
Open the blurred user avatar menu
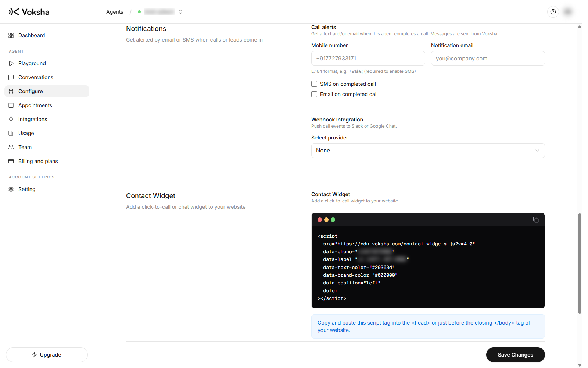[x=568, y=12]
